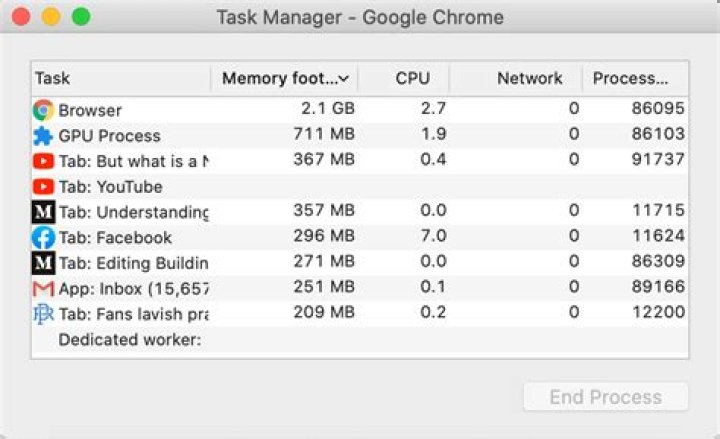Click the CPU value 2.7 for Browser

pos(433,108)
